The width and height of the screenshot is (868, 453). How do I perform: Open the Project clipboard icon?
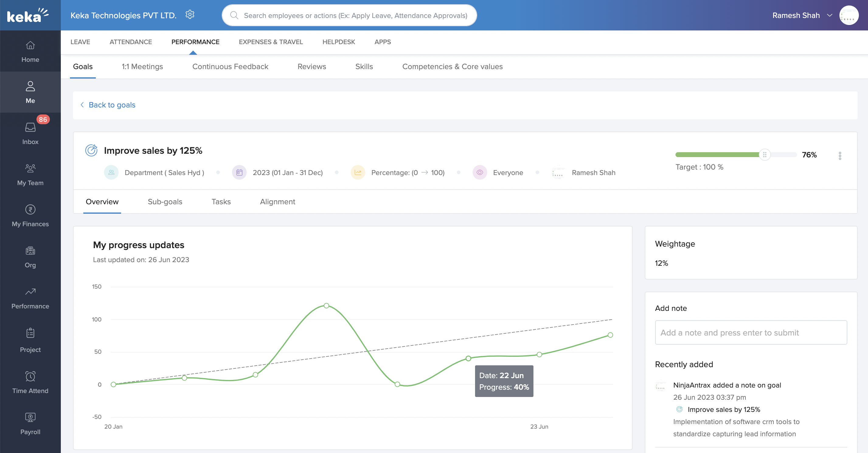[x=30, y=333]
